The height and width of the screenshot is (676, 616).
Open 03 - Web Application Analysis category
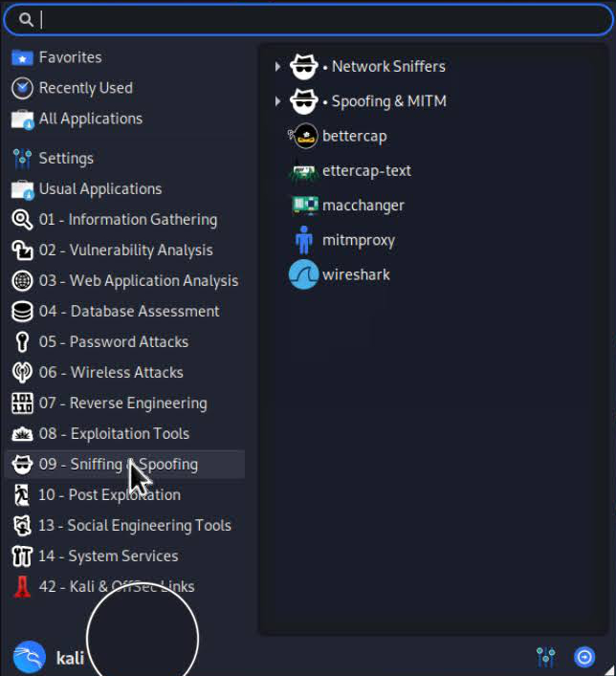coord(124,281)
